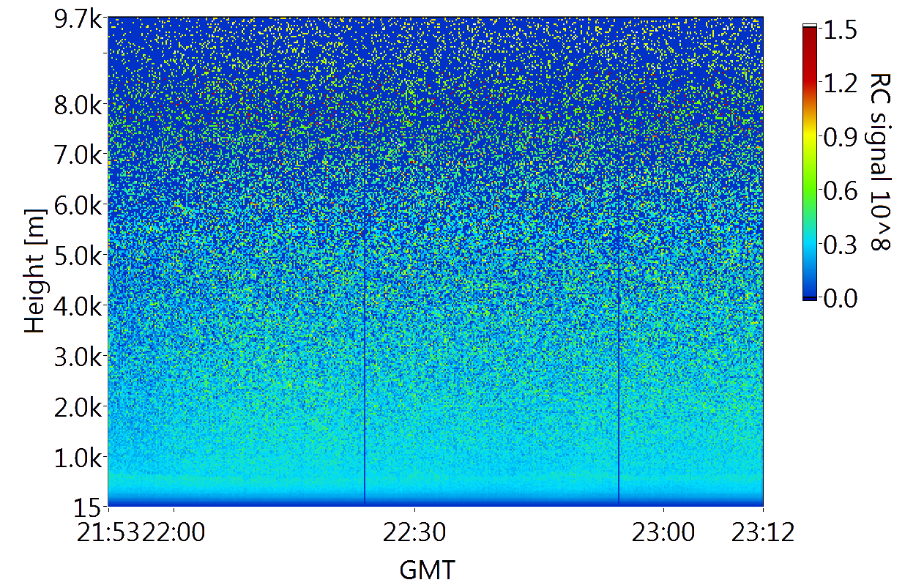Select the 23:00 time axis label
Image resolution: width=905 pixels, height=588 pixels.
click(x=663, y=533)
